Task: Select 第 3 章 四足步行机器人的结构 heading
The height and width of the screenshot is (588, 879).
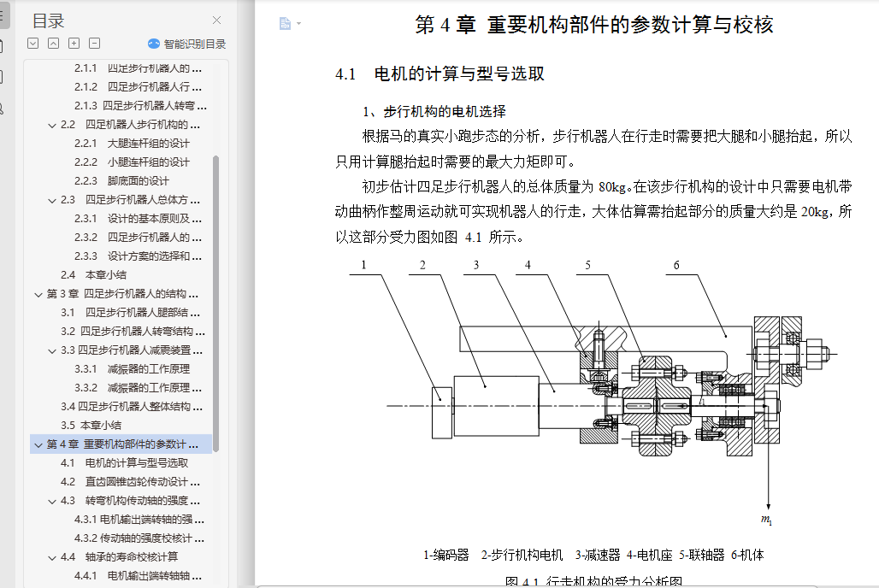Action: tap(122, 294)
